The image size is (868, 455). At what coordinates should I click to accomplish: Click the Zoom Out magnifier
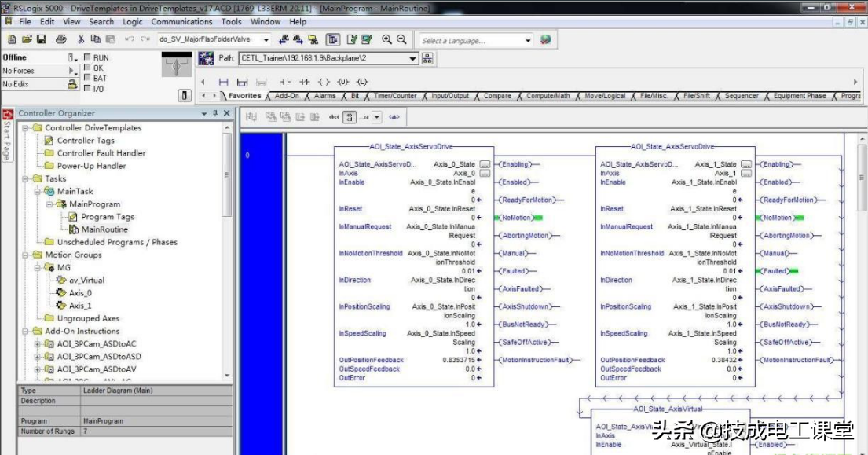tap(401, 39)
